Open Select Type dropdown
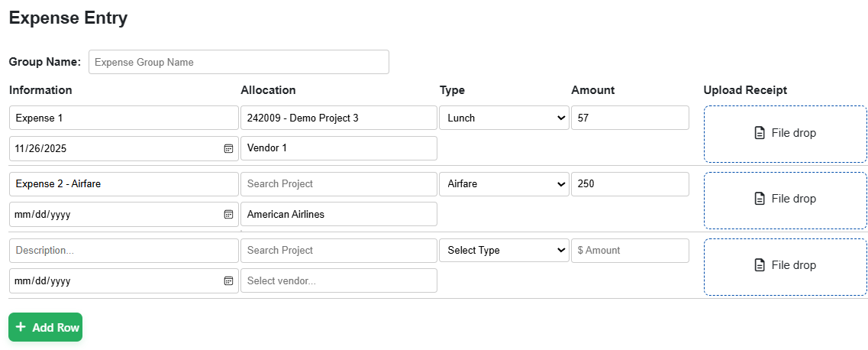The image size is (868, 350). coord(505,251)
